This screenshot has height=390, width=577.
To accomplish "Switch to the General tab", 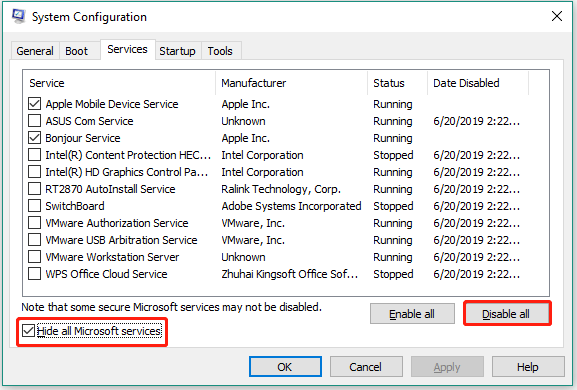I will [x=35, y=51].
